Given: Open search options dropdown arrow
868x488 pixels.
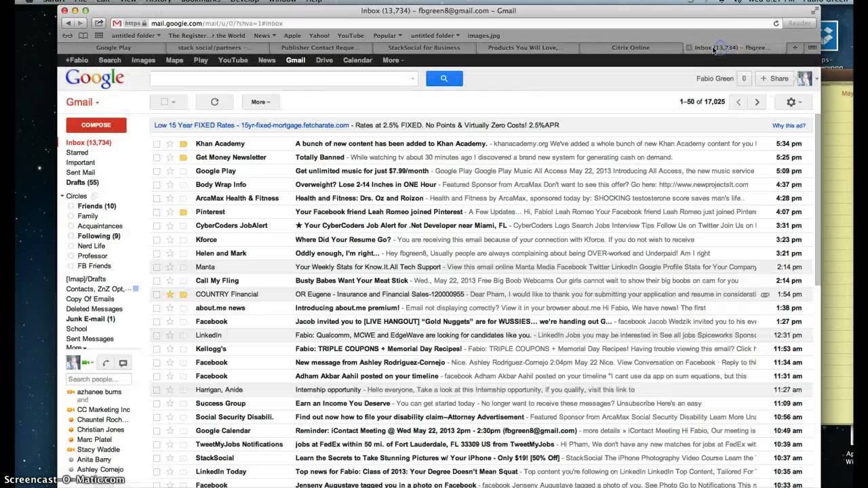Looking at the screenshot, I should (412, 79).
